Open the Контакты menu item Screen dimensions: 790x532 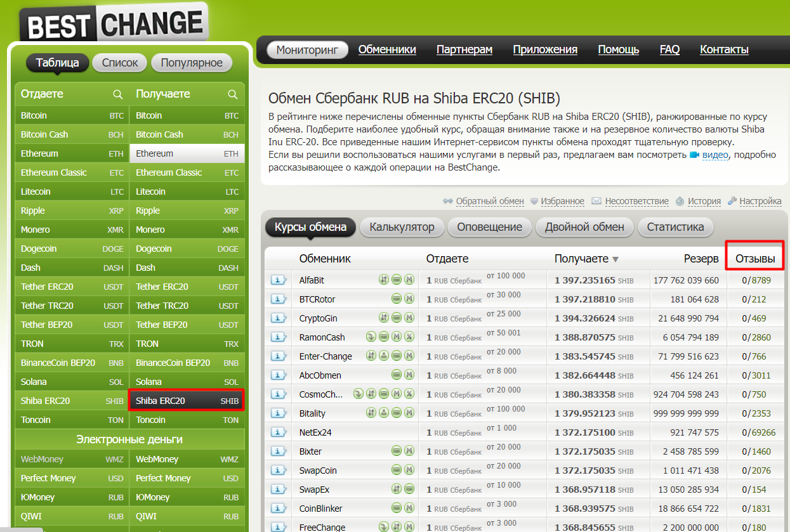click(724, 49)
